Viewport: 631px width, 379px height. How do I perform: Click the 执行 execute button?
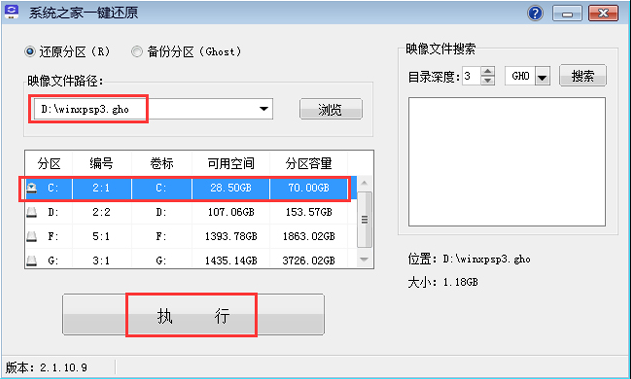pyautogui.click(x=194, y=315)
